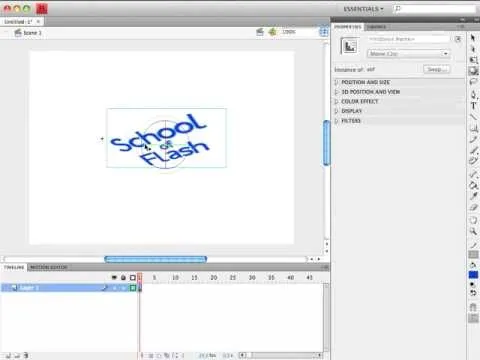This screenshot has height=360, width=480.
Task: Select the Text tool
Action: tap(473, 106)
